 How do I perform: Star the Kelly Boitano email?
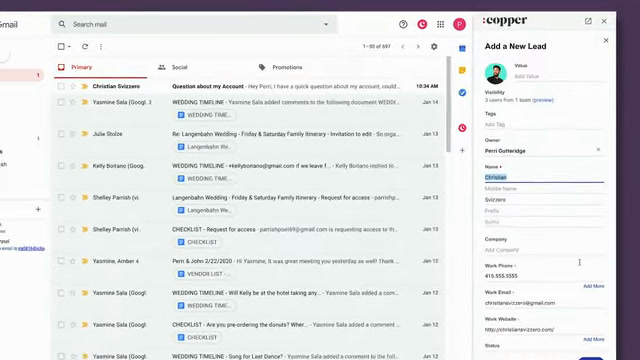click(x=73, y=166)
